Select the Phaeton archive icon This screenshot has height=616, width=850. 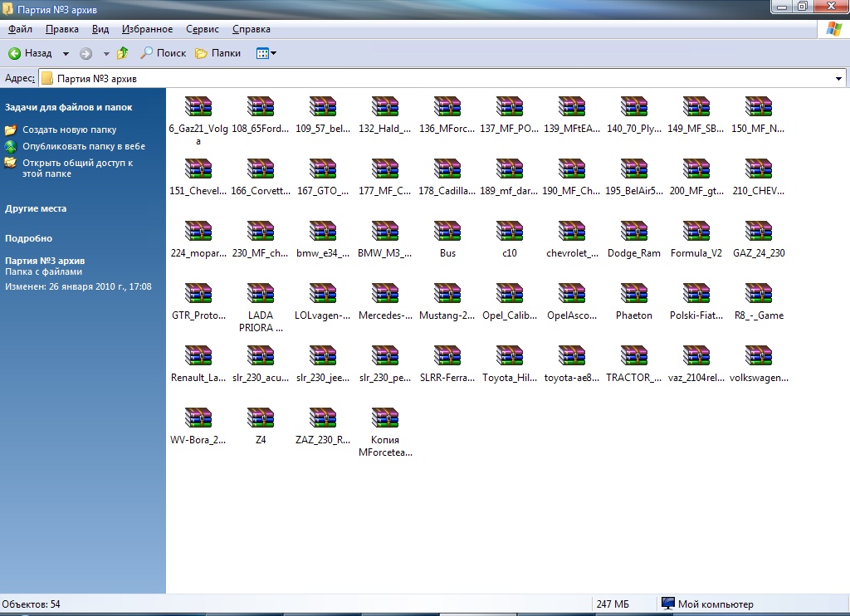pyautogui.click(x=633, y=293)
